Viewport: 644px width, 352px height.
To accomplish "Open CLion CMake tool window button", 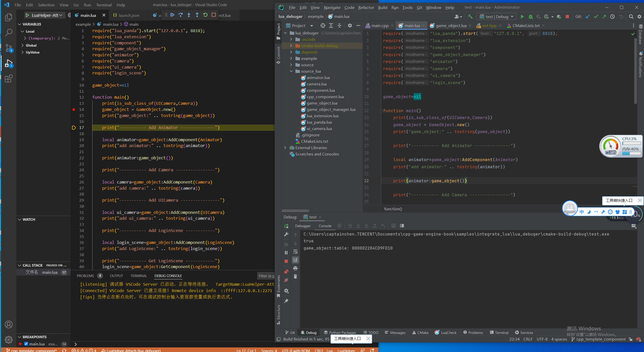I will 420,333.
